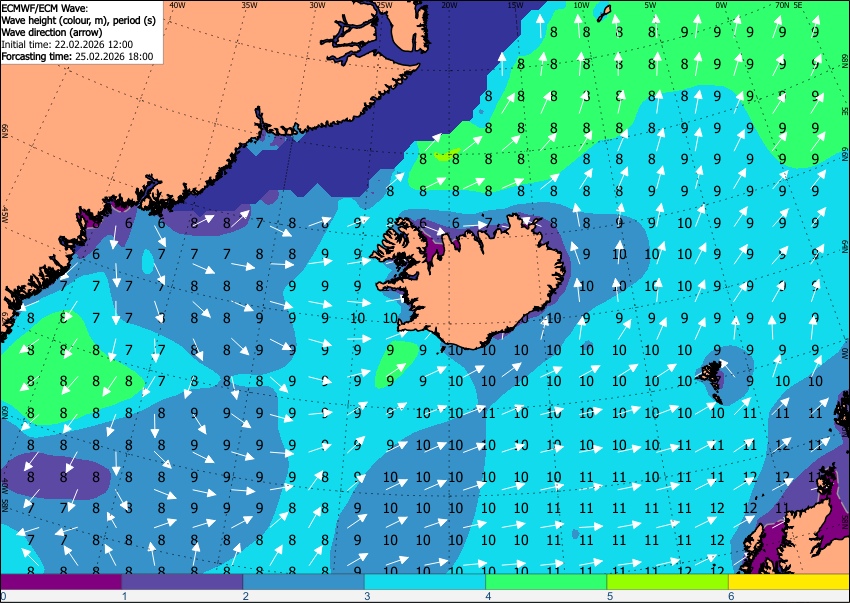Click the "Wave height (colour, m), period (s)" line
Viewport: 850px width, 603px height.
[79, 21]
